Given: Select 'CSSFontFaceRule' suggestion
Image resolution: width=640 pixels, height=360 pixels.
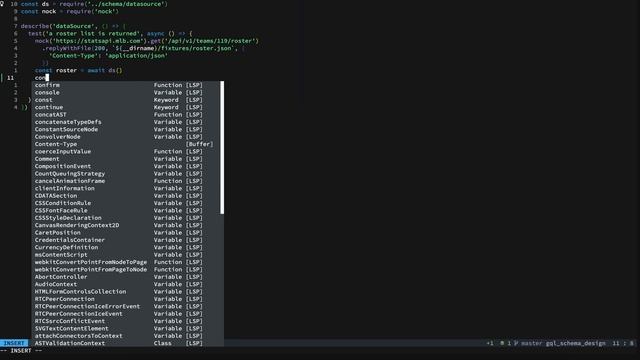Looking at the screenshot, I should [128, 210].
